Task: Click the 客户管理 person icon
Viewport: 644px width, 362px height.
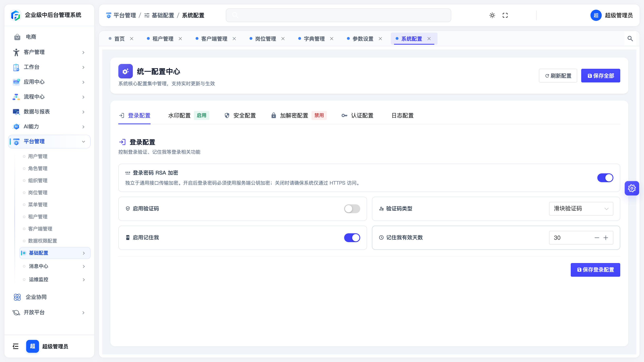Action: click(16, 52)
